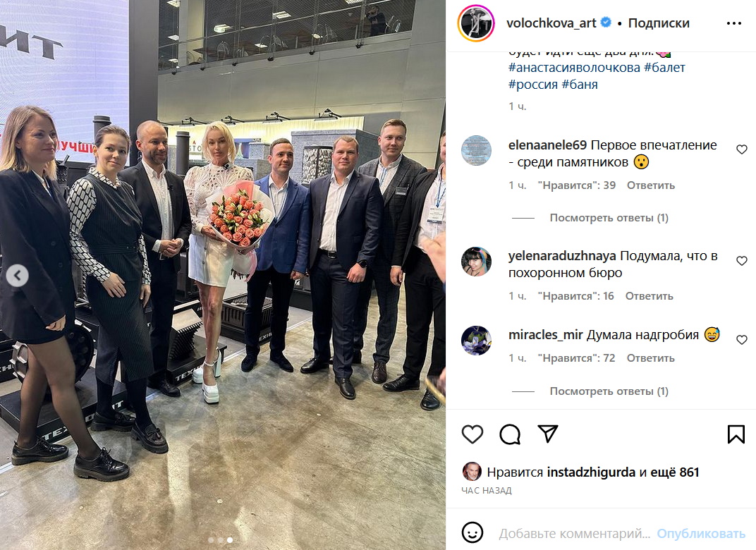Open the three-dots more options menu

point(734,23)
